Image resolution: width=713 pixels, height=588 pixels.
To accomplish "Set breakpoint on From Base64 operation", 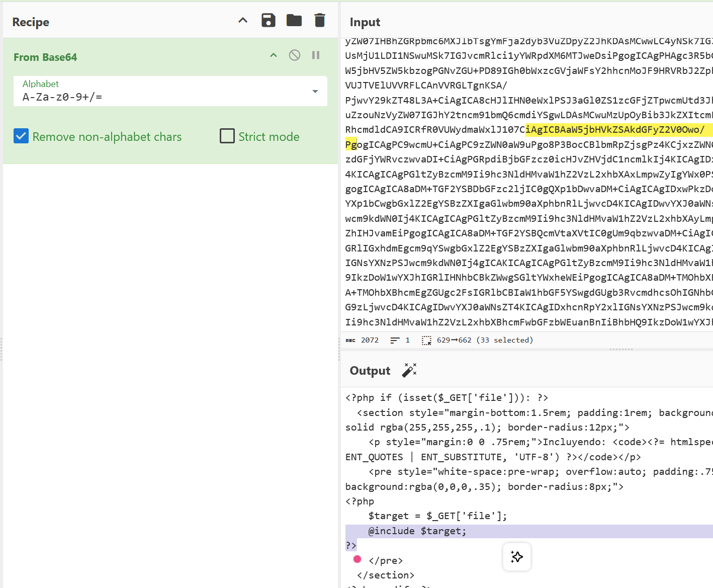I will [x=316, y=55].
